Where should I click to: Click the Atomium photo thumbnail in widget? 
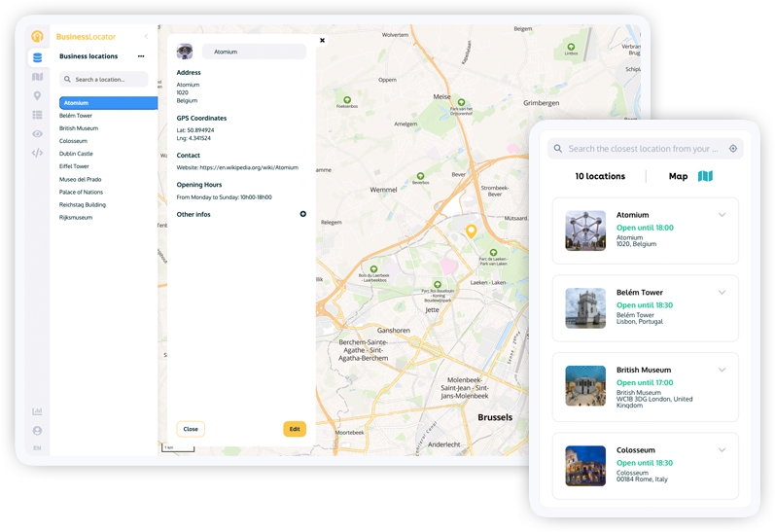[585, 231]
